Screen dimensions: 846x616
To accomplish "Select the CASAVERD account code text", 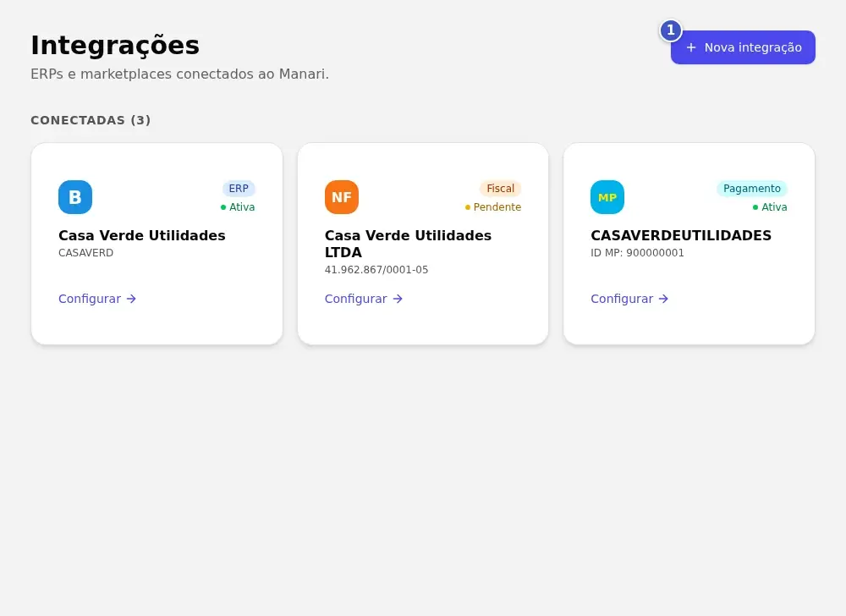I will 85,253.
